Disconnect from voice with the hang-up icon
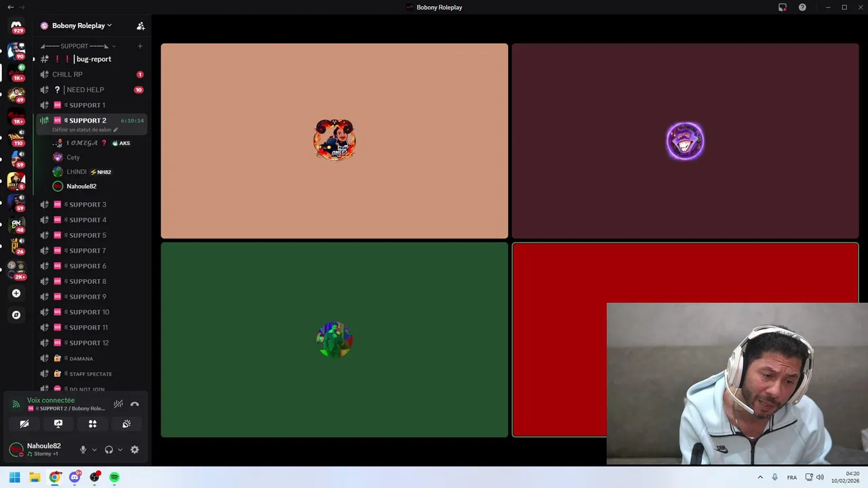Viewport: 868px width, 488px height. 135,404
